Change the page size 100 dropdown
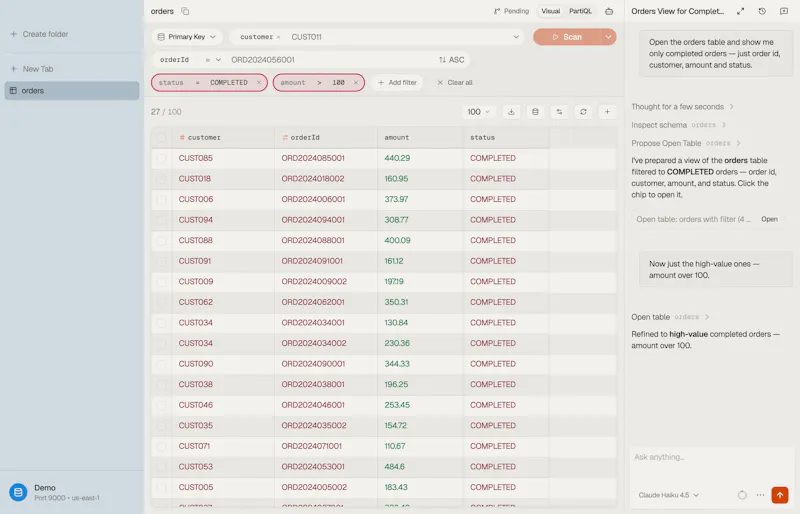The height and width of the screenshot is (514, 800). (479, 112)
